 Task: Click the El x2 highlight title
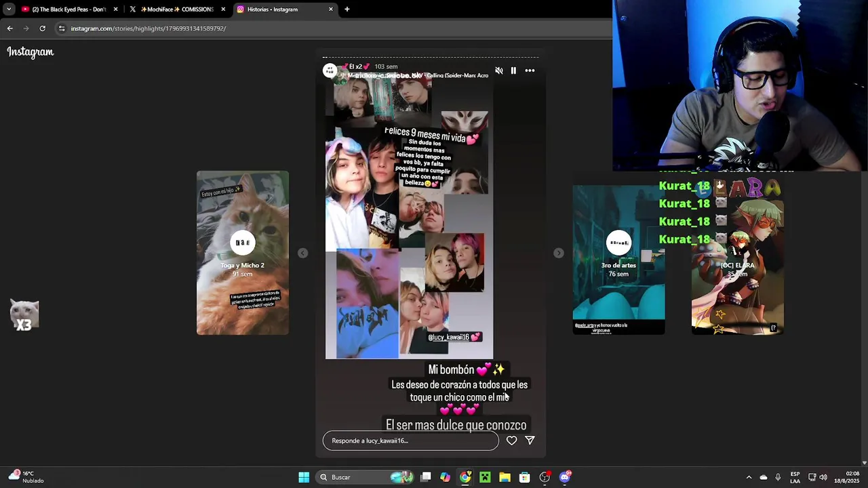[355, 66]
